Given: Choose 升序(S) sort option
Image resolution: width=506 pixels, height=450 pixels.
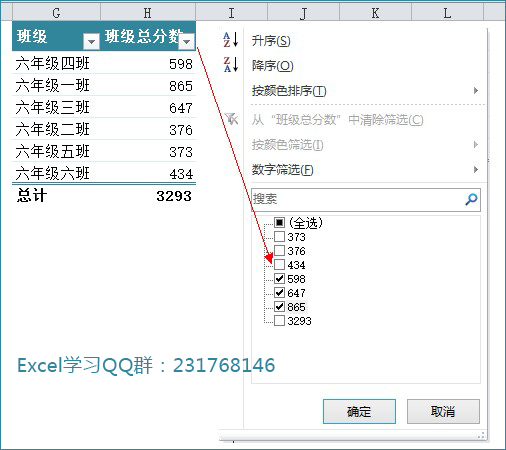Looking at the screenshot, I should pos(271,41).
